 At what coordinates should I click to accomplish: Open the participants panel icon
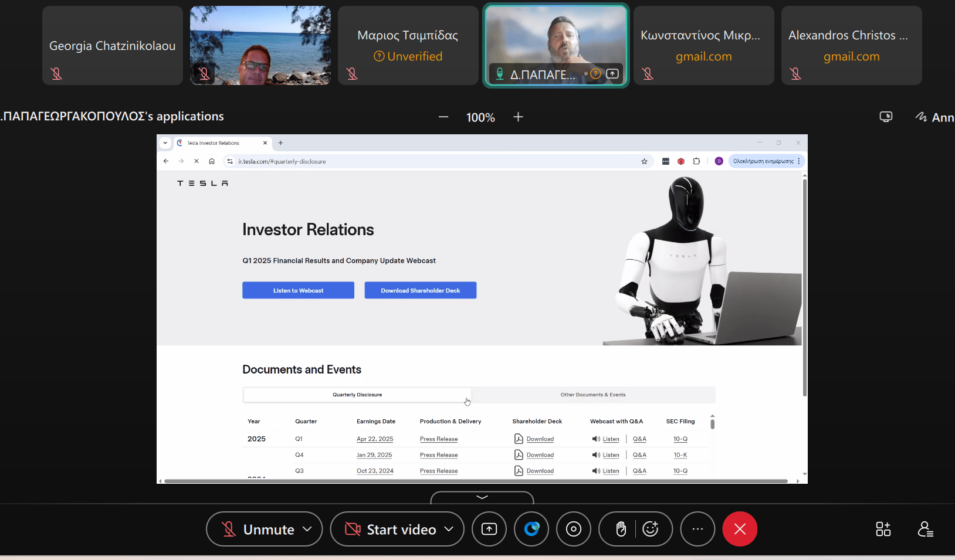click(x=925, y=529)
